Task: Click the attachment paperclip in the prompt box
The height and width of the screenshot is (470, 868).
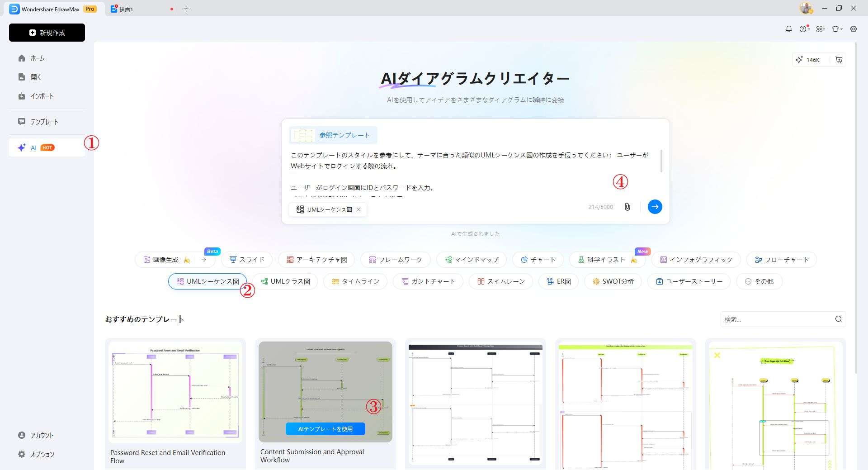Action: [x=627, y=207]
